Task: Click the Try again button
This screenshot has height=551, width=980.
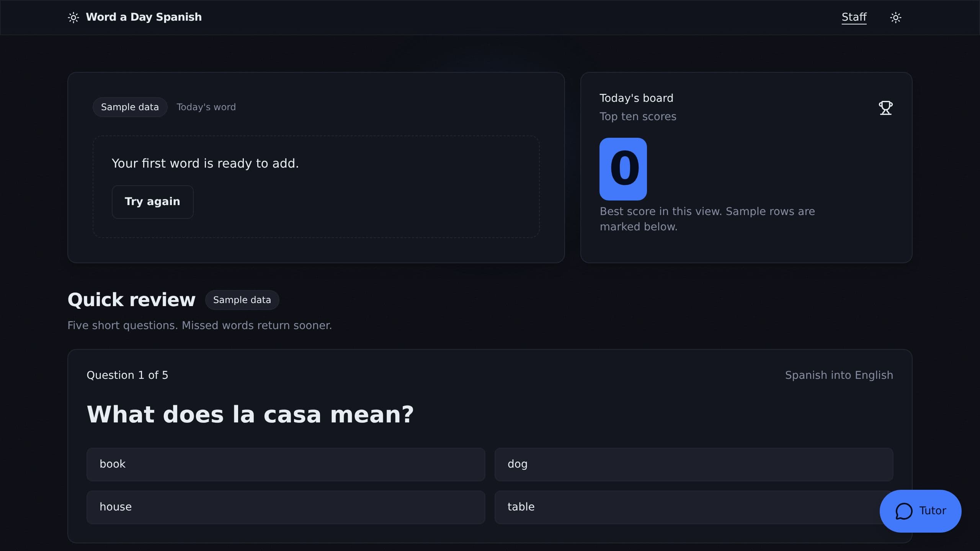Action: (x=152, y=202)
